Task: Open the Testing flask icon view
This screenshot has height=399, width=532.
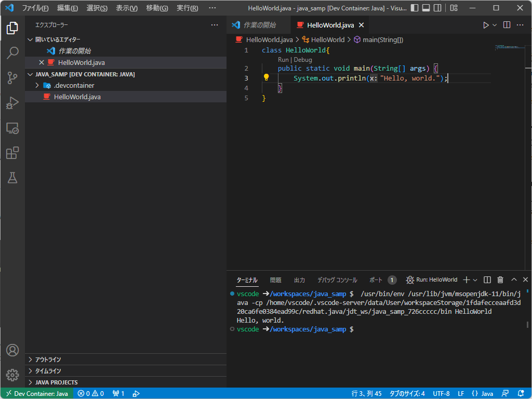Action: point(12,178)
